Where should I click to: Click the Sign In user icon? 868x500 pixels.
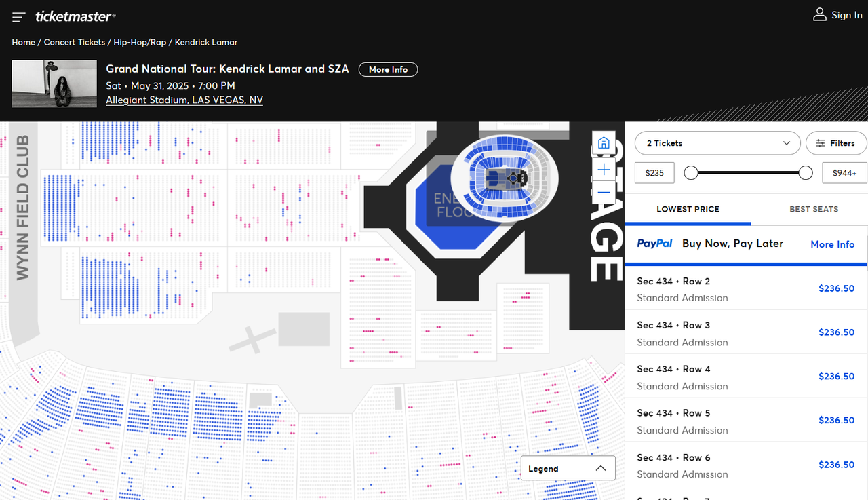(819, 15)
